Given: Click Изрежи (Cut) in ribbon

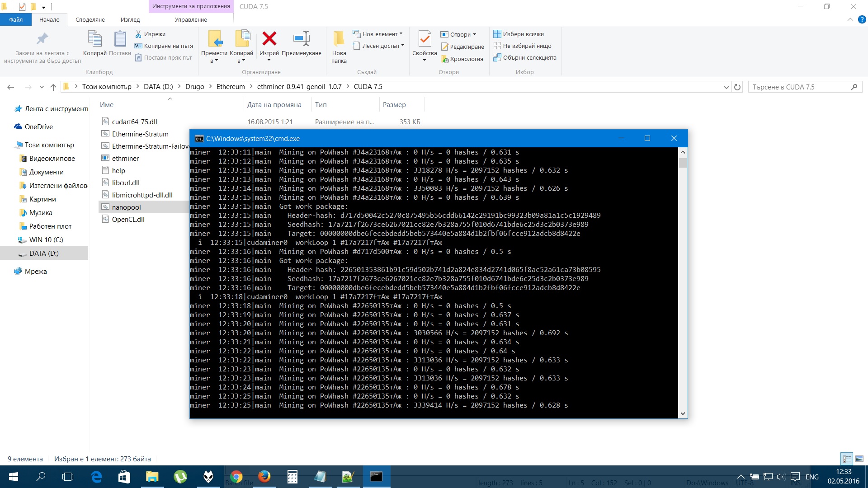Looking at the screenshot, I should click(x=150, y=34).
